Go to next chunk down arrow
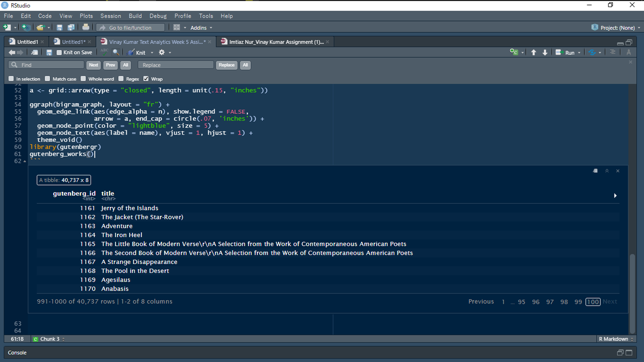The image size is (644, 362). point(545,52)
